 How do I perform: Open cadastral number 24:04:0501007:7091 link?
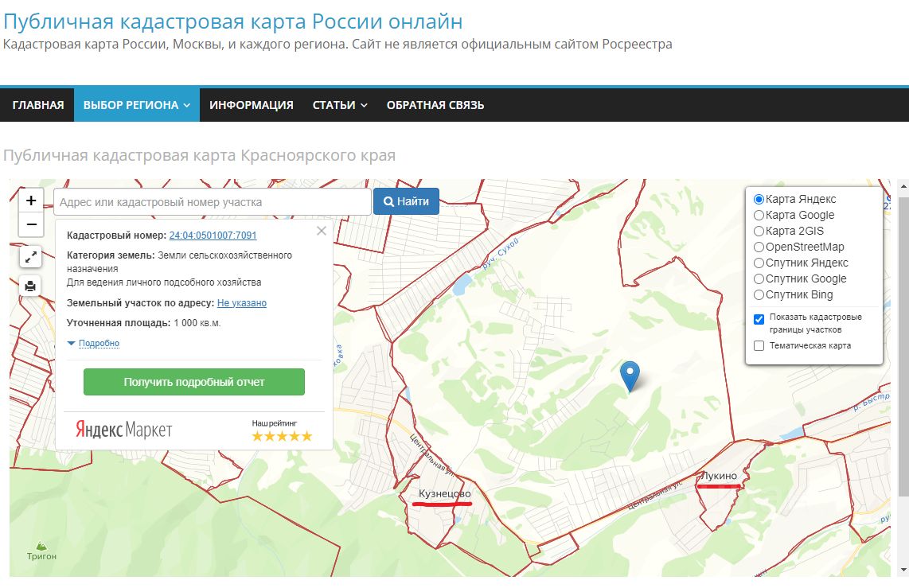tap(213, 236)
